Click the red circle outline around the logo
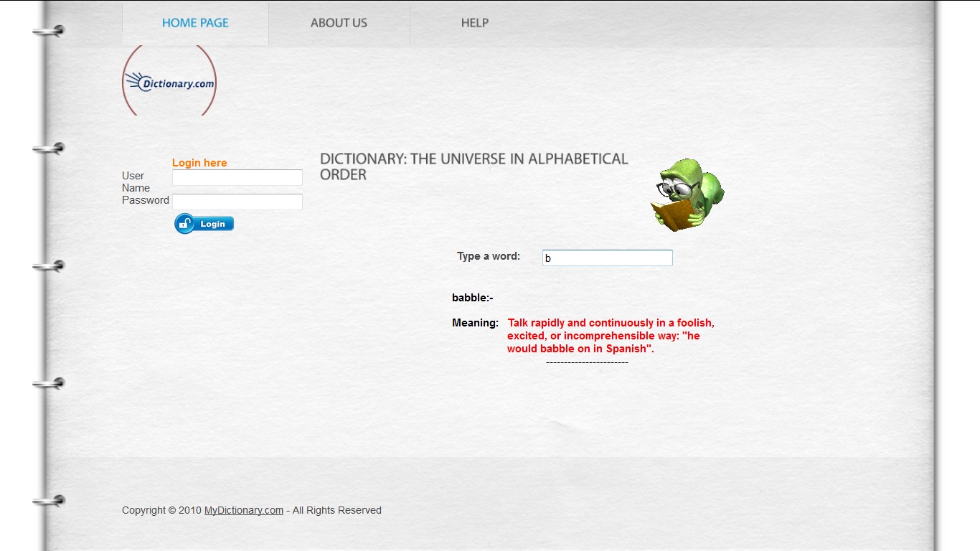 click(123, 81)
